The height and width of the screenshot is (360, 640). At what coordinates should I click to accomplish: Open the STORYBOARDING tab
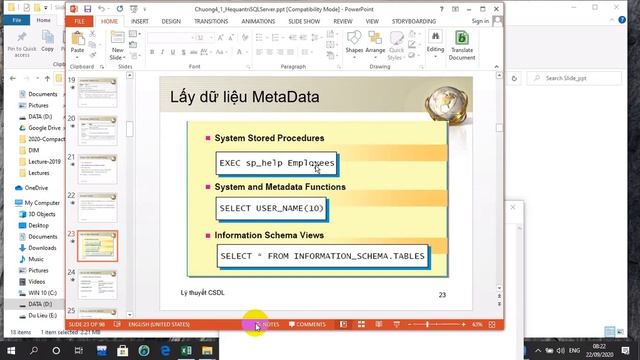tap(414, 21)
